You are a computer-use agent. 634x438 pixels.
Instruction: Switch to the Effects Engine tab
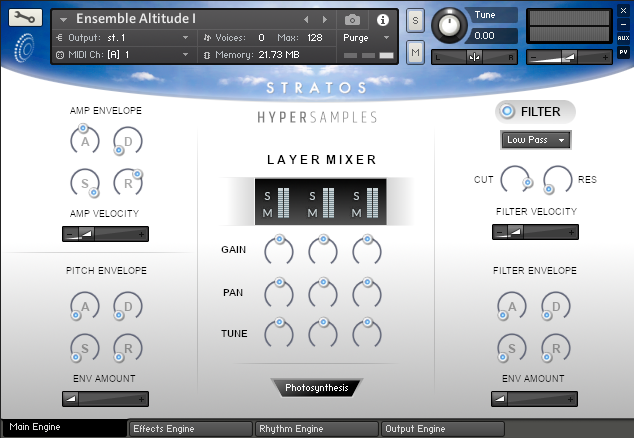(x=191, y=429)
